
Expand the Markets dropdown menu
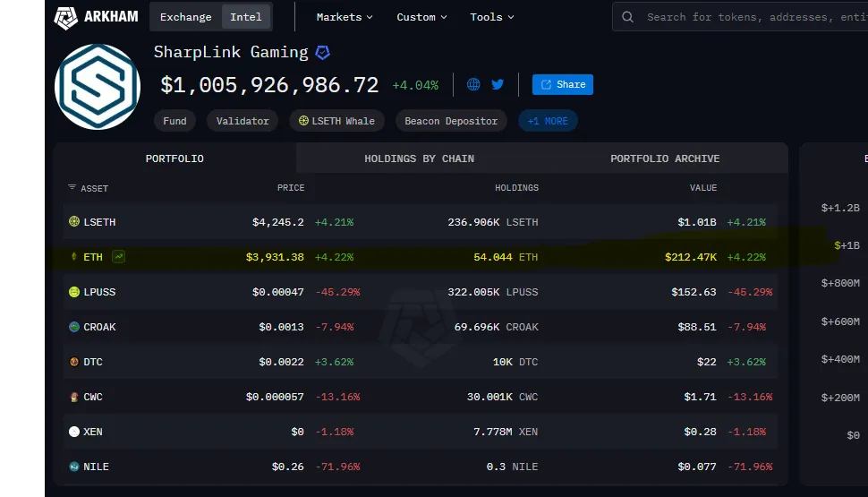click(345, 17)
